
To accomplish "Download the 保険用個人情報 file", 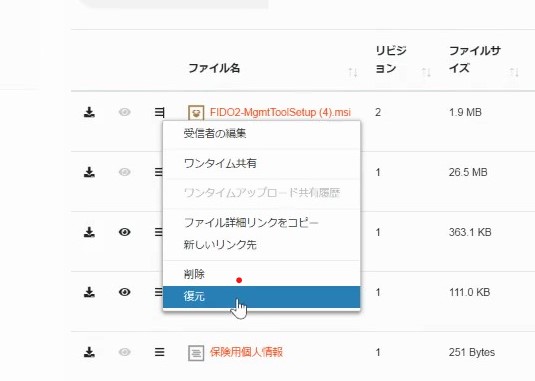I will coord(89,352).
